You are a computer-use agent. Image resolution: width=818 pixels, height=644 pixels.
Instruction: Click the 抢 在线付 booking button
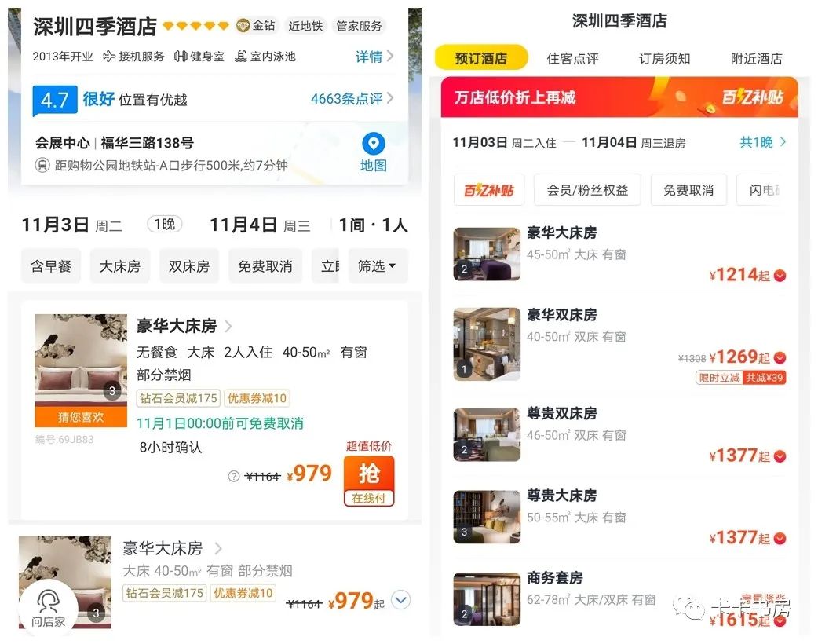click(x=369, y=481)
